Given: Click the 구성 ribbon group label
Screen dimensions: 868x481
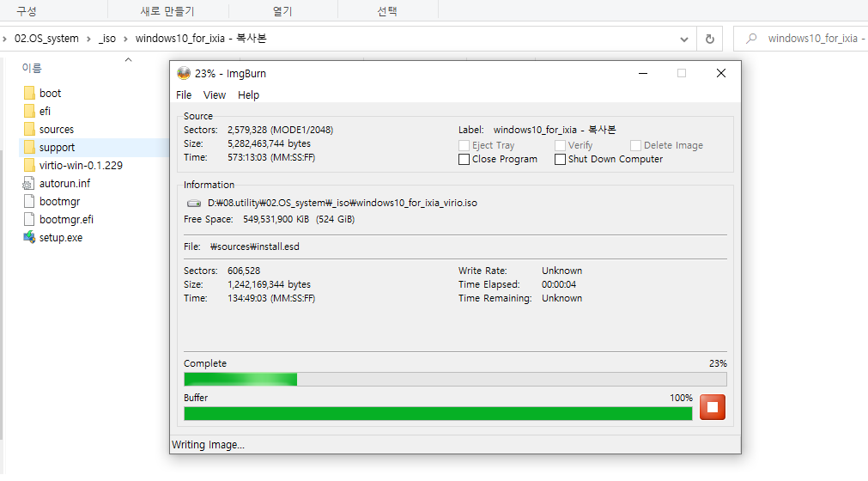Looking at the screenshot, I should click(x=26, y=11).
